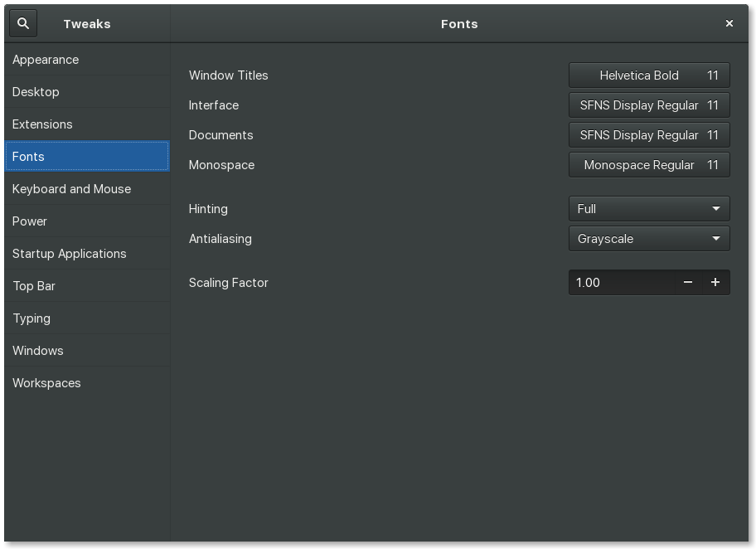The height and width of the screenshot is (549, 756).
Task: Click the search magnifier icon
Action: pos(23,24)
